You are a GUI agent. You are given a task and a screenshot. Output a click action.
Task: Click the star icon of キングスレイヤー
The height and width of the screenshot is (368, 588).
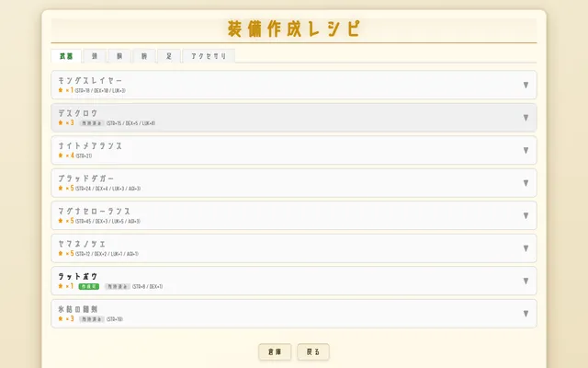pyautogui.click(x=61, y=90)
